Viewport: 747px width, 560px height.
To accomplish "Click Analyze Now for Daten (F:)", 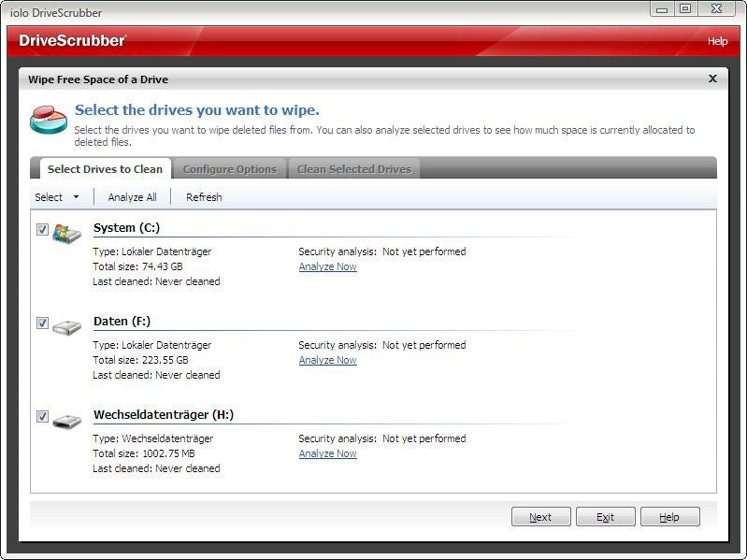I will (328, 360).
